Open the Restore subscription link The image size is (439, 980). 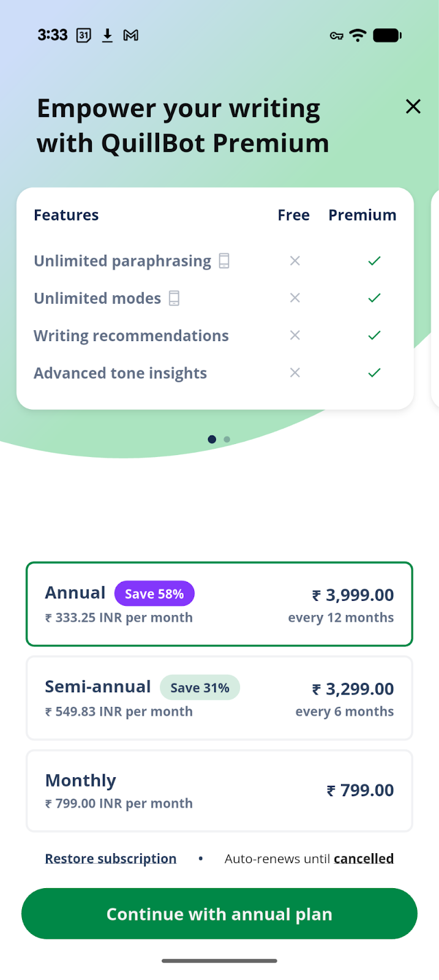coord(111,859)
